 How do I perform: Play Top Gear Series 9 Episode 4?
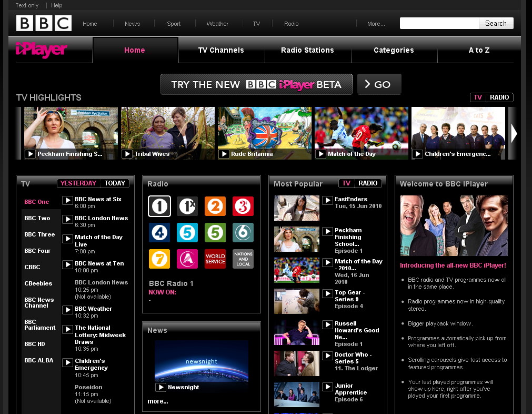[x=327, y=293]
